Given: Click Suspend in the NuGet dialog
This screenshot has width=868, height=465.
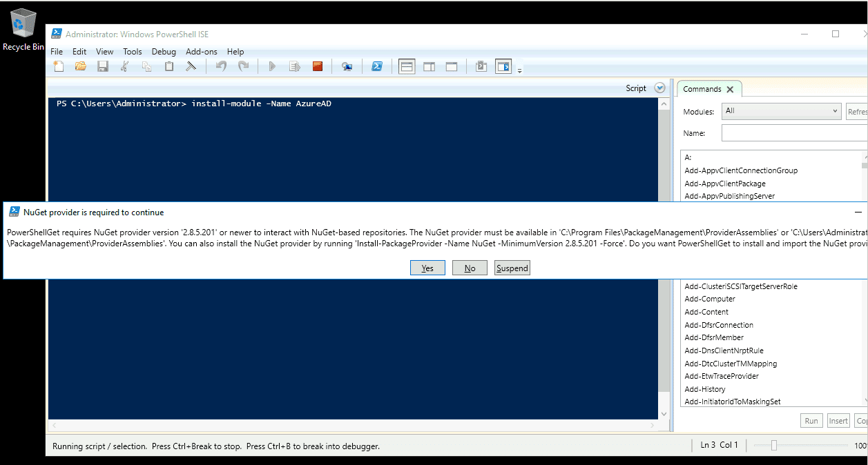Looking at the screenshot, I should click(x=512, y=268).
